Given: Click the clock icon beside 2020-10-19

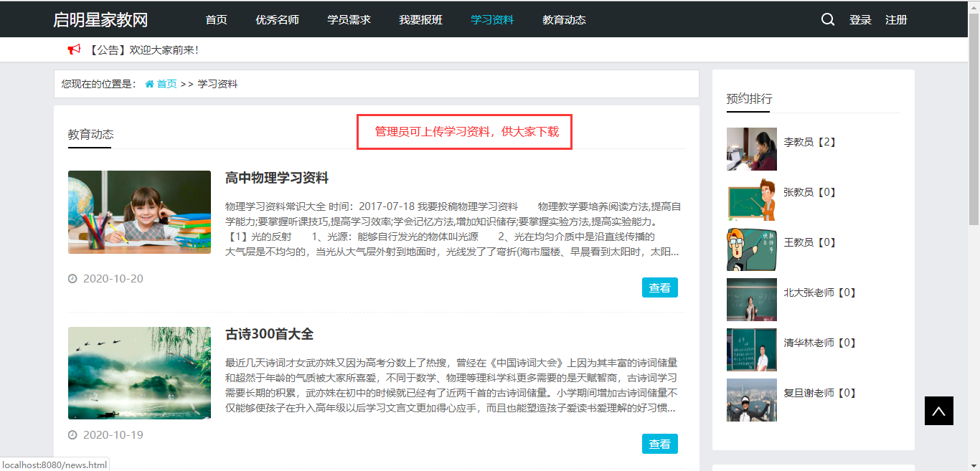Looking at the screenshot, I should click(x=72, y=435).
